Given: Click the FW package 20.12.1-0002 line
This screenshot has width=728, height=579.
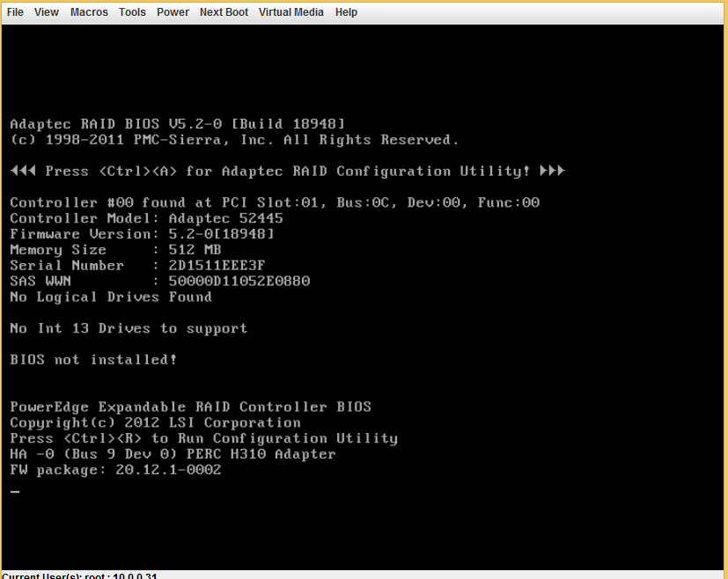Looking at the screenshot, I should (115, 470).
